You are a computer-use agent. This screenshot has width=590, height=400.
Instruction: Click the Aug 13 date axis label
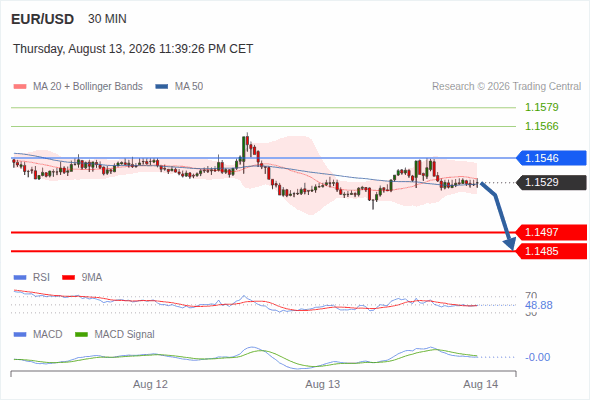(322, 384)
